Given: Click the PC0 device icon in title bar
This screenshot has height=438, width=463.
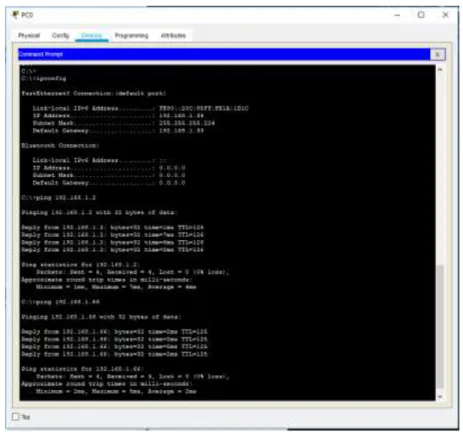Looking at the screenshot, I should pyautogui.click(x=15, y=15).
